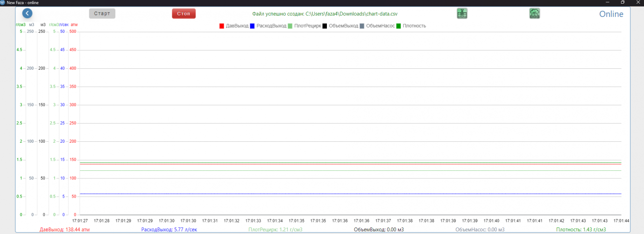Open the cloud server network icon
Image resolution: width=644 pixels, height=234 pixels.
pos(535,14)
